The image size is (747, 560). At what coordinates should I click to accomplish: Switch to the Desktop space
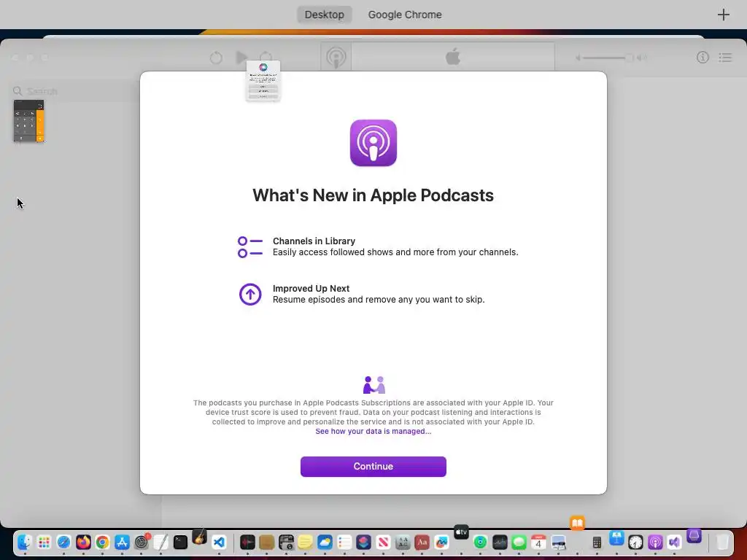[x=325, y=15]
